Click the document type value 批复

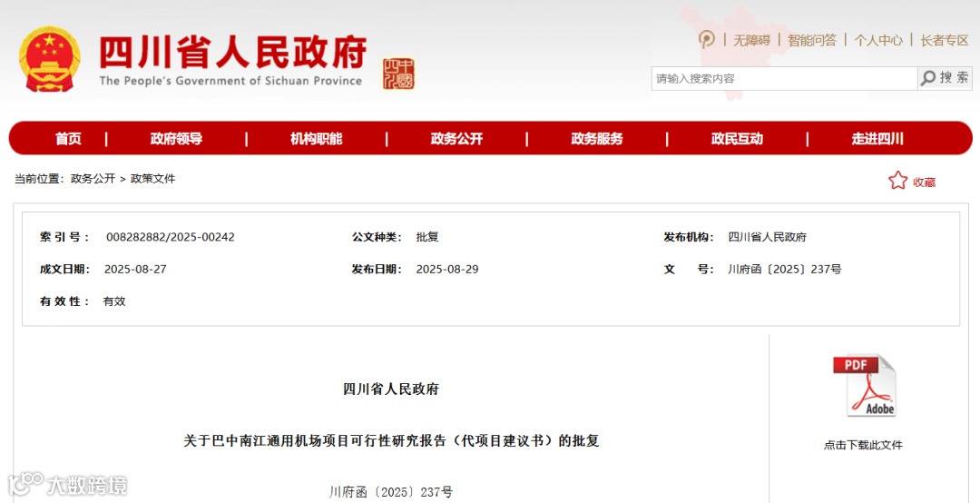point(427,237)
